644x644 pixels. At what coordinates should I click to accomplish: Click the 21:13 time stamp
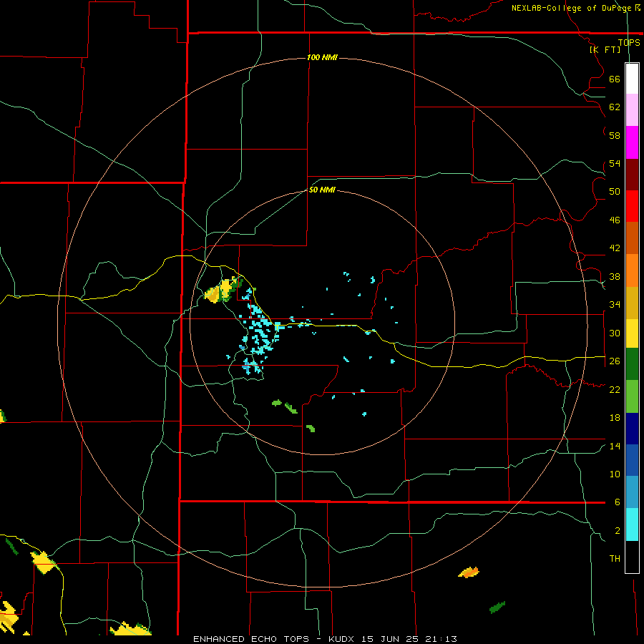(x=444, y=639)
